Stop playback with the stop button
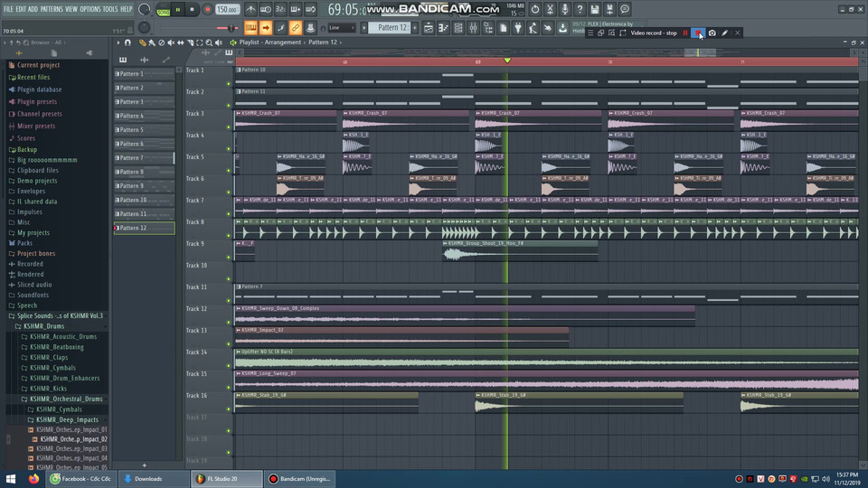 click(192, 9)
